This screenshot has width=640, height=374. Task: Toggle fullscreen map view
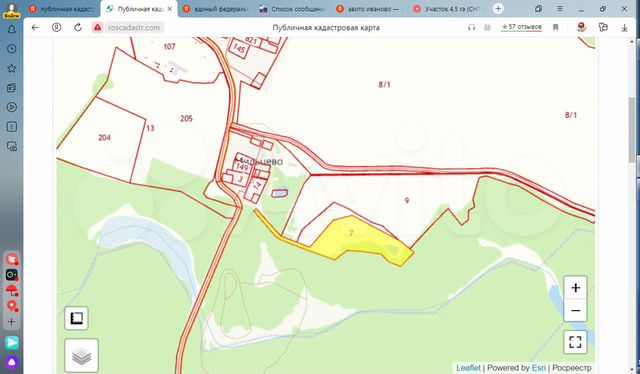click(575, 342)
